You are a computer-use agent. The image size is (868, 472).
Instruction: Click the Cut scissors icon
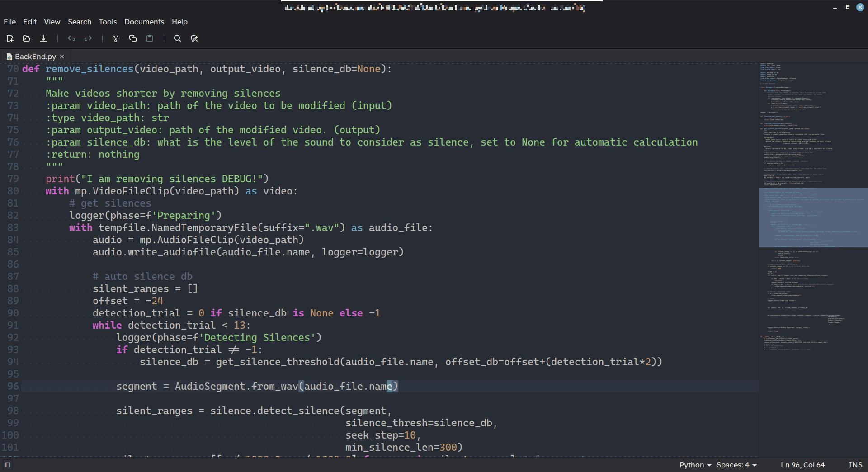[116, 38]
